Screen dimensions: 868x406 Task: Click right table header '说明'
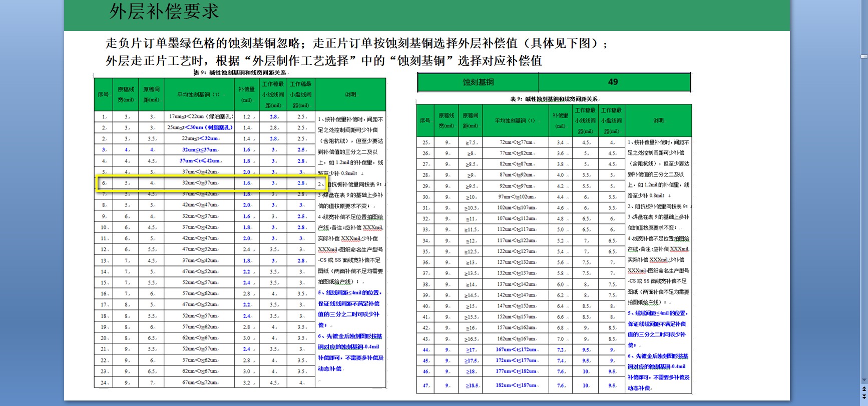(658, 120)
